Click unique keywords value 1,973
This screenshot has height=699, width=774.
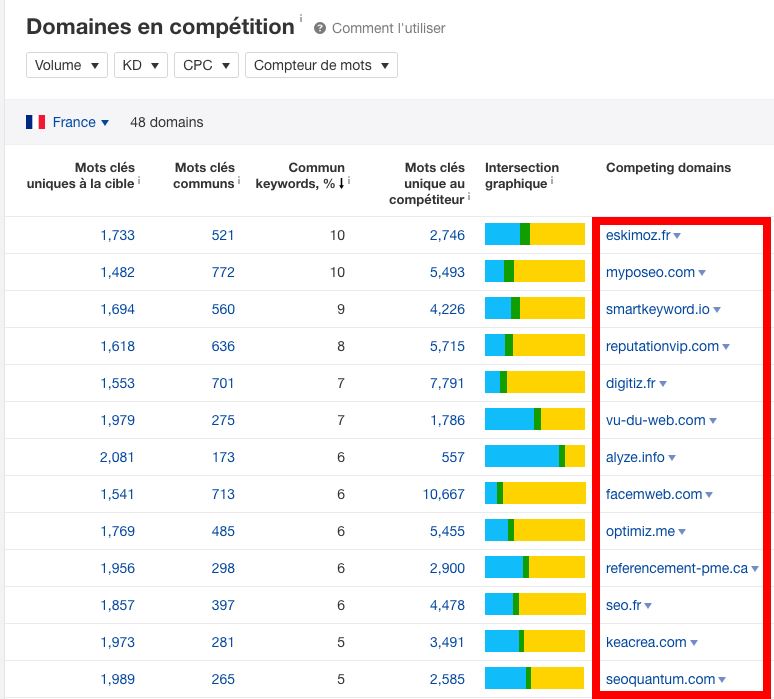[x=117, y=642]
